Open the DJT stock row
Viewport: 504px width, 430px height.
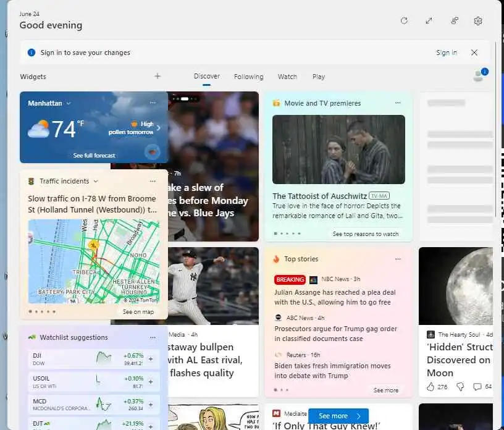[x=93, y=424]
